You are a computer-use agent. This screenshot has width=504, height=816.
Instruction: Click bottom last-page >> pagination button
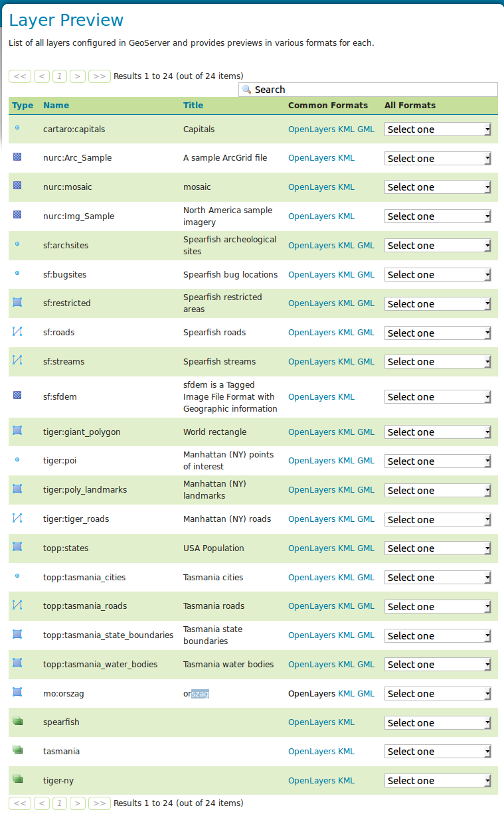coord(100,803)
